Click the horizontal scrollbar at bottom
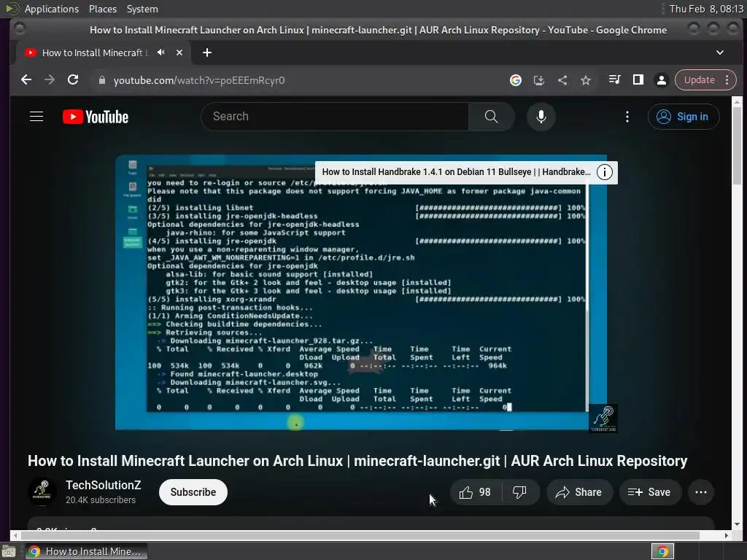This screenshot has width=747, height=560. click(x=359, y=535)
